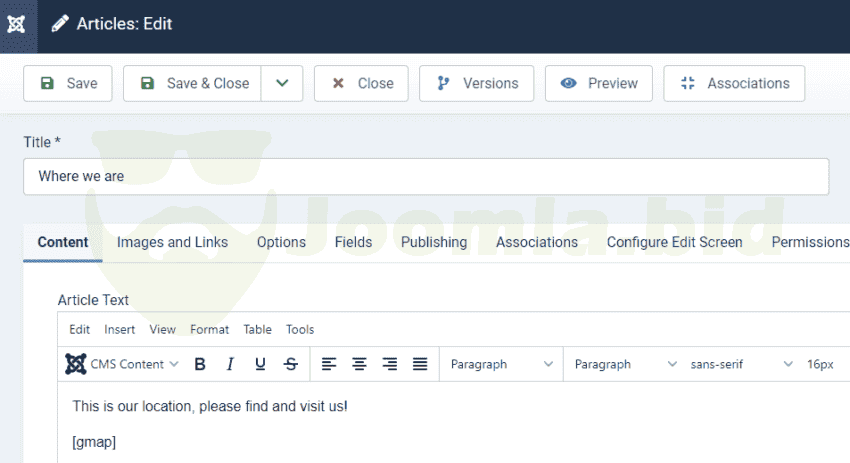Open the CMS Content dropdown
This screenshot has width=850, height=463.
click(123, 365)
